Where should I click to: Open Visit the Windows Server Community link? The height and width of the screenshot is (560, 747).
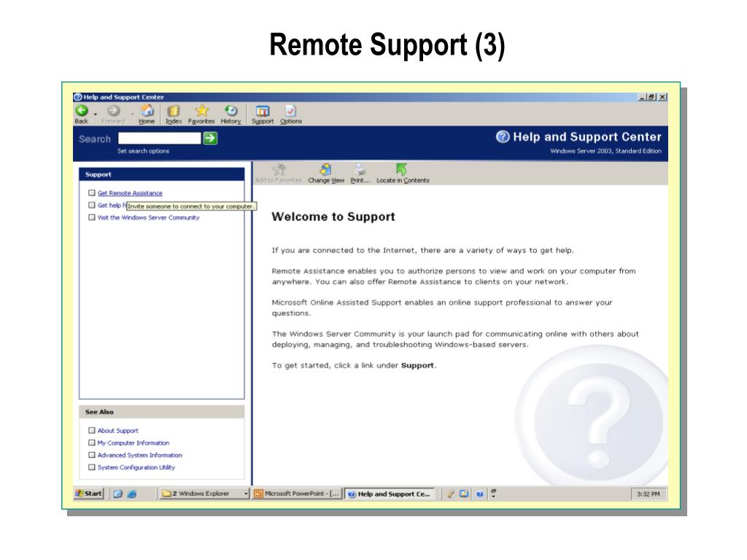point(148,217)
